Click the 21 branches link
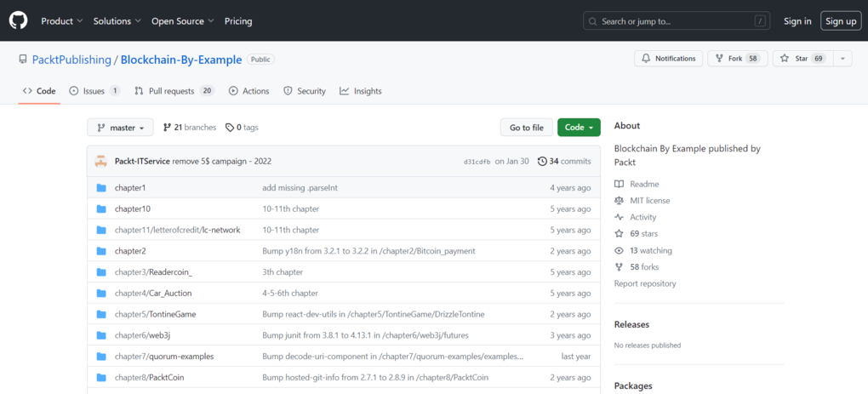The image size is (868, 394). coord(190,128)
